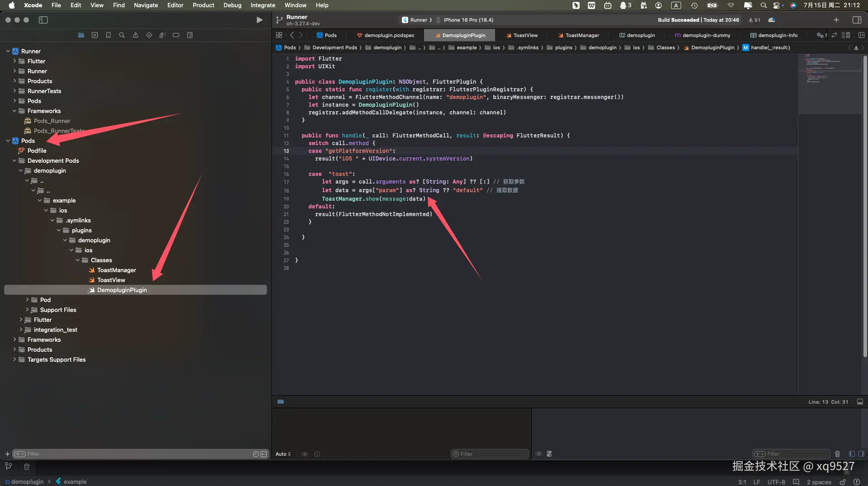Image resolution: width=868 pixels, height=486 pixels.
Task: Open the Auto variables scope dropdown
Action: [x=283, y=454]
